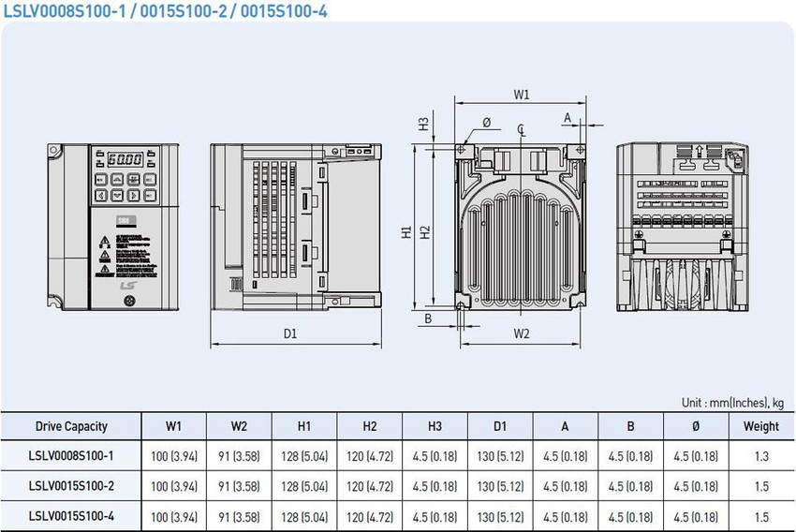Click the H3 dimension label in the drawing
796x532 pixels.
423,124
